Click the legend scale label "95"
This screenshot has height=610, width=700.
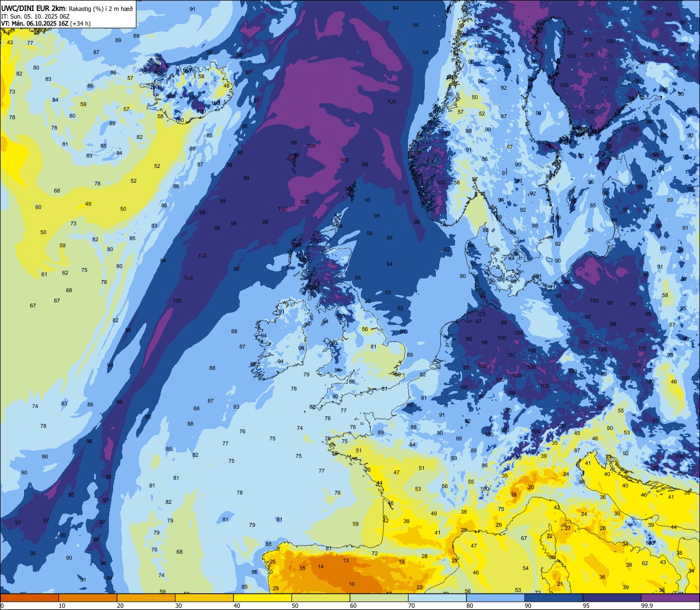click(587, 606)
